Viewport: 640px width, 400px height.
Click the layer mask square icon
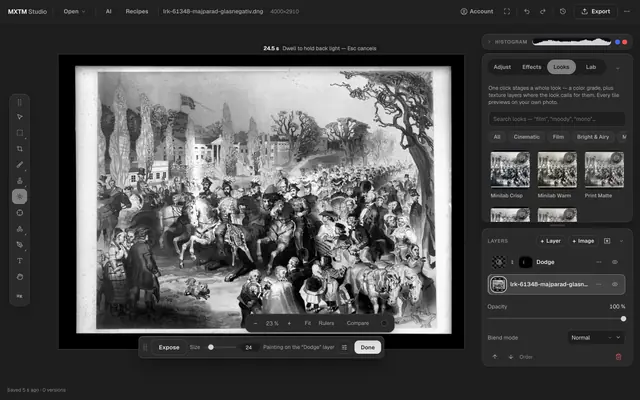[607, 241]
